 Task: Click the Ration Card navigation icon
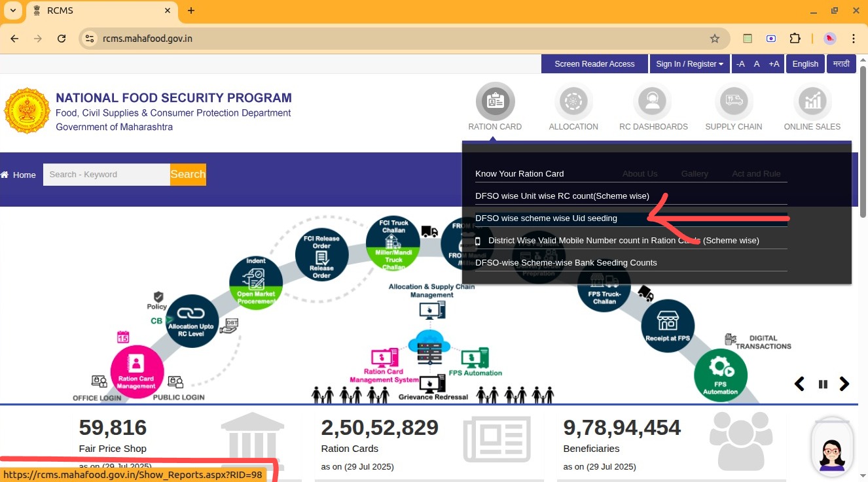coord(495,101)
